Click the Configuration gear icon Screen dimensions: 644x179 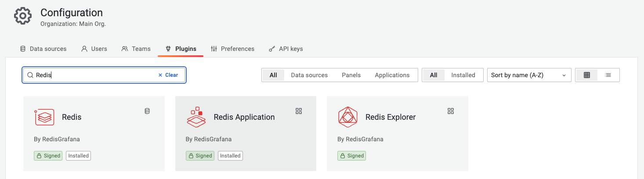click(23, 16)
